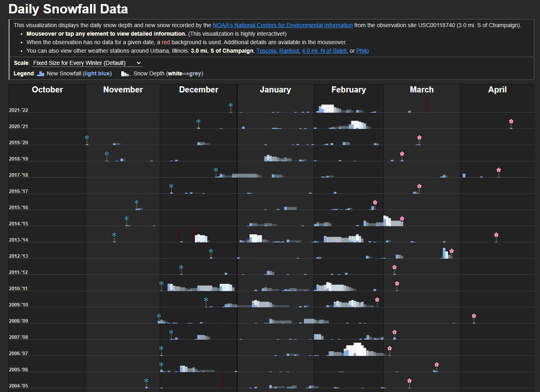The height and width of the screenshot is (392, 540).
Task: Click last snow flower icon in 2008-'09 row
Action: coord(474,316)
